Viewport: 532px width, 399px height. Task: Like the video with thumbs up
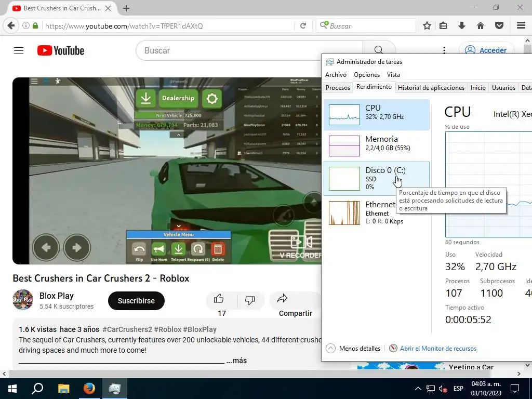coord(219,299)
